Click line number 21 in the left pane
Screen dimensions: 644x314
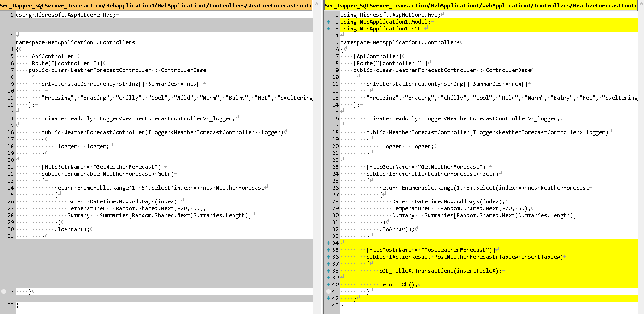click(11, 167)
